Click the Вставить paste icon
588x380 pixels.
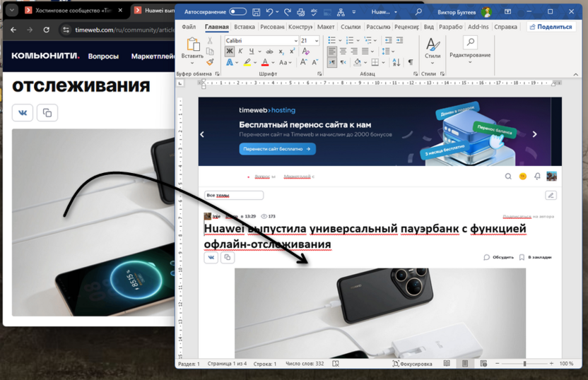193,44
